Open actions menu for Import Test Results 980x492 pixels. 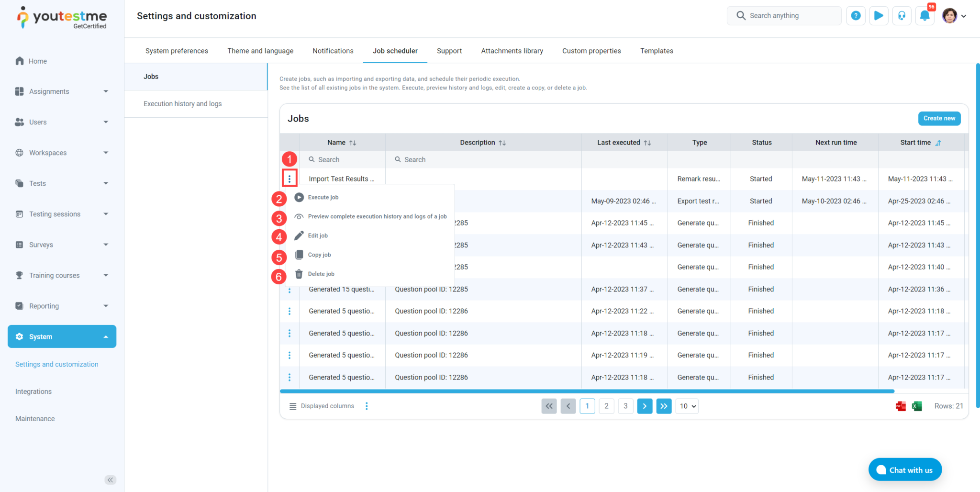pyautogui.click(x=290, y=179)
